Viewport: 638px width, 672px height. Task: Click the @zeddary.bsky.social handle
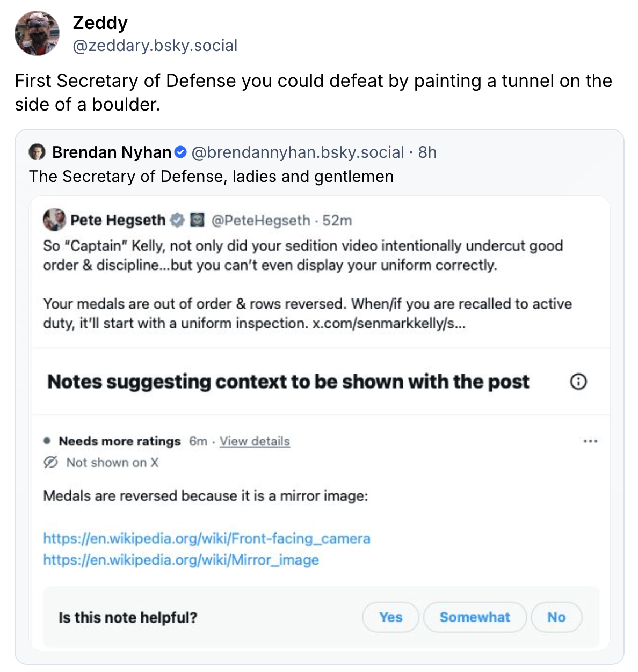155,46
